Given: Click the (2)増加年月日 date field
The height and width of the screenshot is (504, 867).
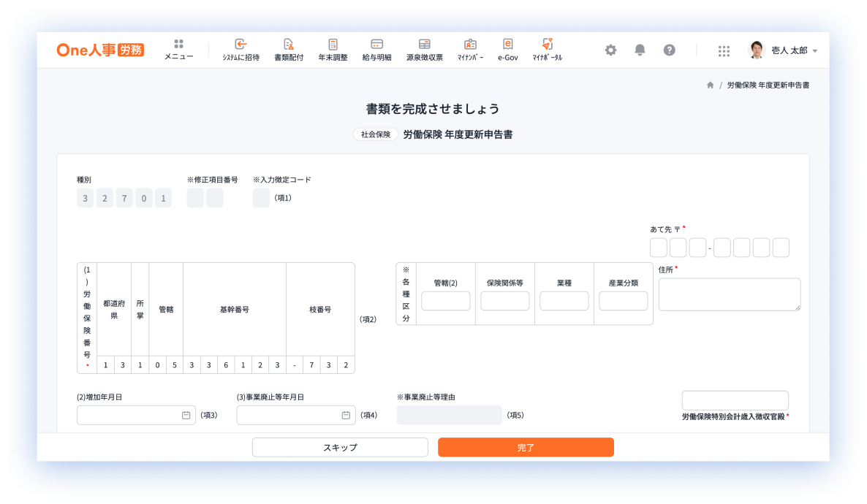Looking at the screenshot, I should pos(136,415).
